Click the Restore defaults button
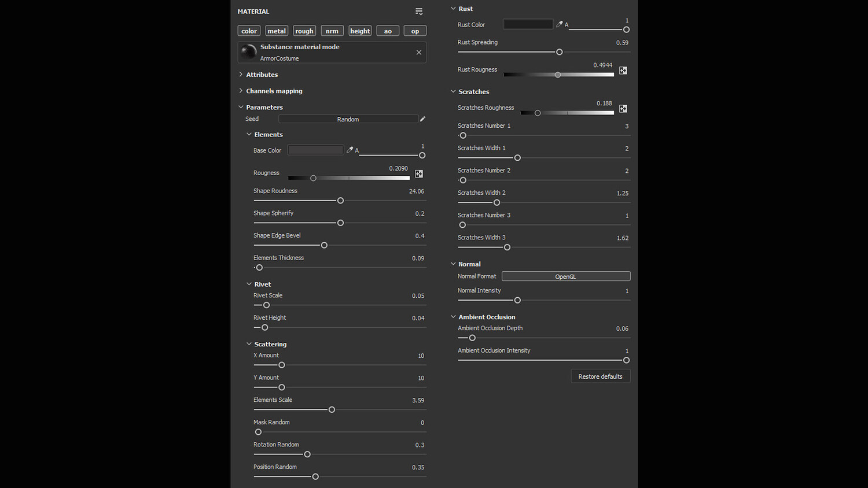Viewport: 868px width, 488px height. [600, 376]
